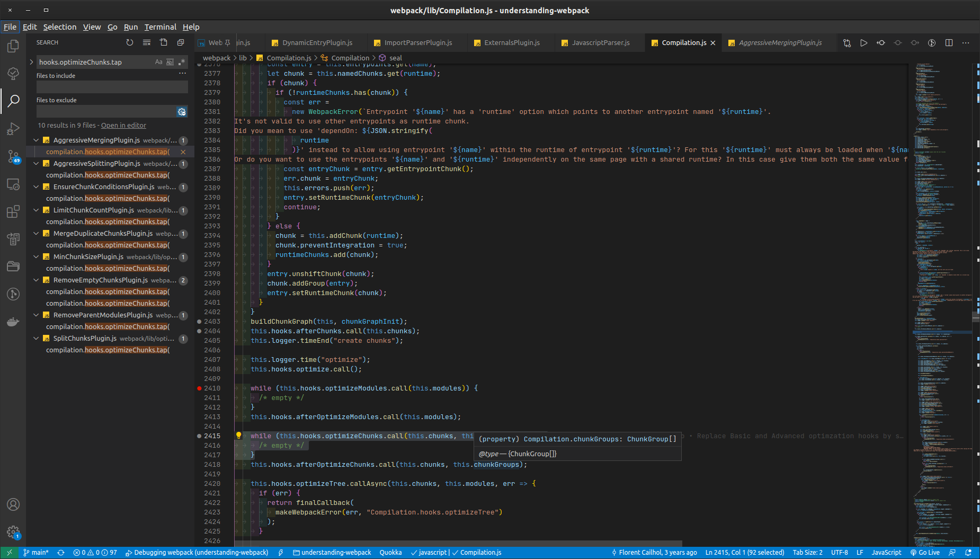Select the Run and Debug icon
Viewport: 980px width, 559px height.
click(x=13, y=128)
